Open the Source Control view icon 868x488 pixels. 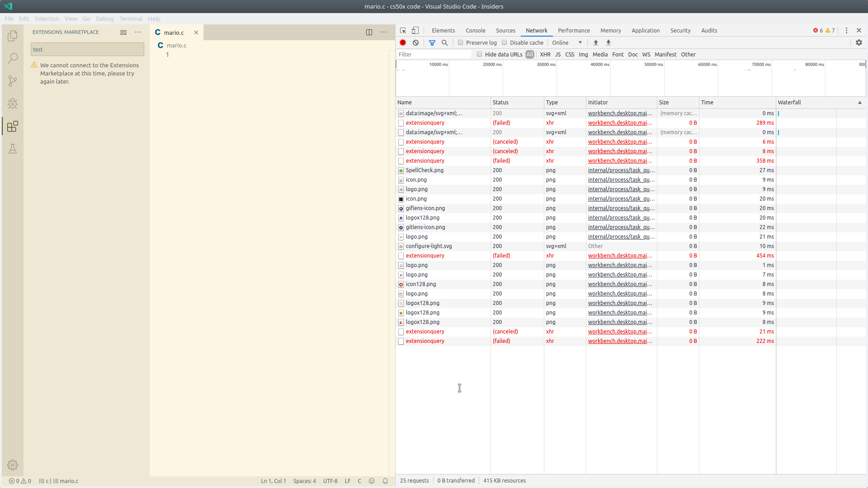coord(13,81)
